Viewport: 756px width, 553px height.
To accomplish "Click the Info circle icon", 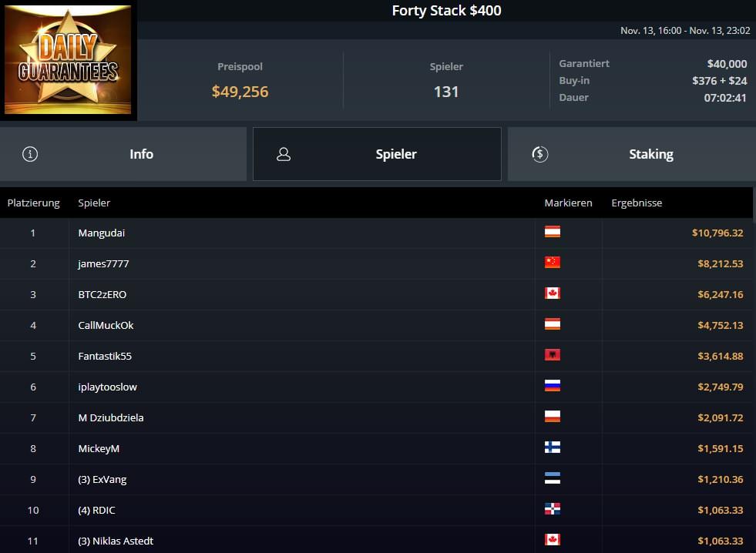I will point(30,154).
